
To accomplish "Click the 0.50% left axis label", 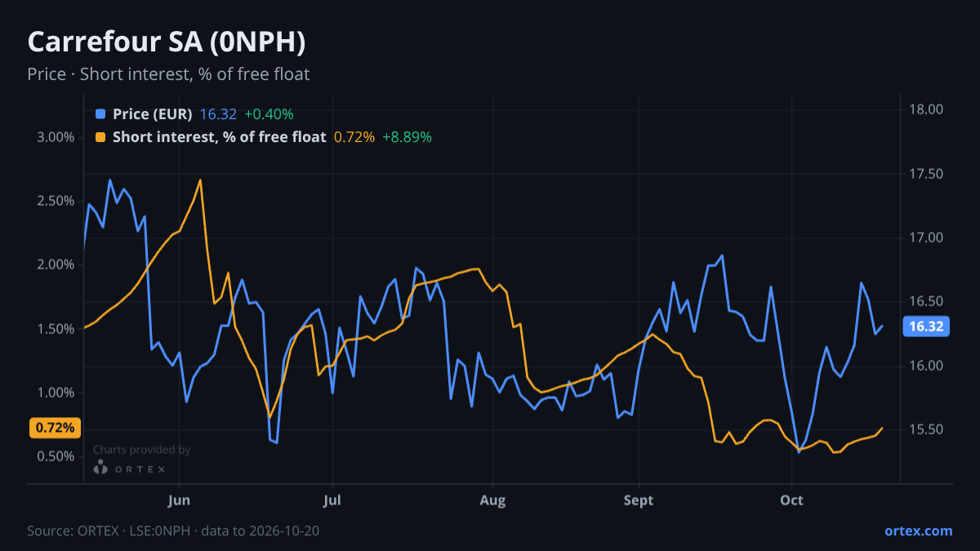I will pyautogui.click(x=56, y=456).
